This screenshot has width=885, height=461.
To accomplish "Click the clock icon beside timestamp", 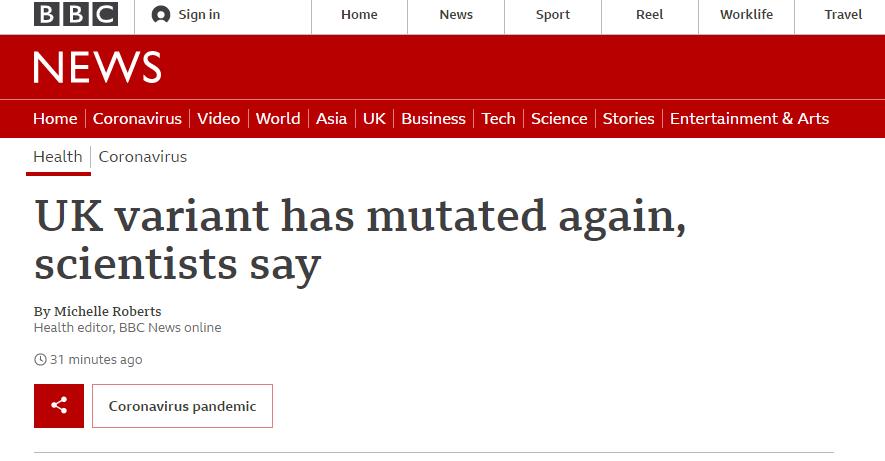I will point(40,360).
